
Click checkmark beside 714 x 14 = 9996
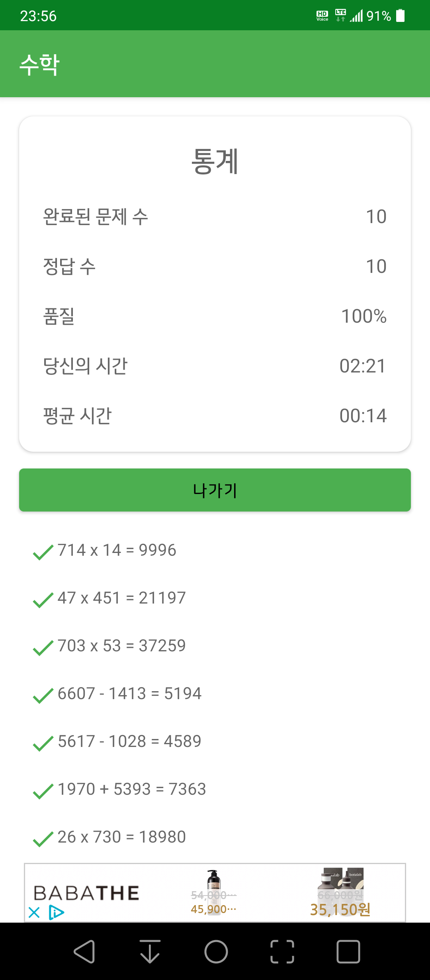pyautogui.click(x=43, y=552)
